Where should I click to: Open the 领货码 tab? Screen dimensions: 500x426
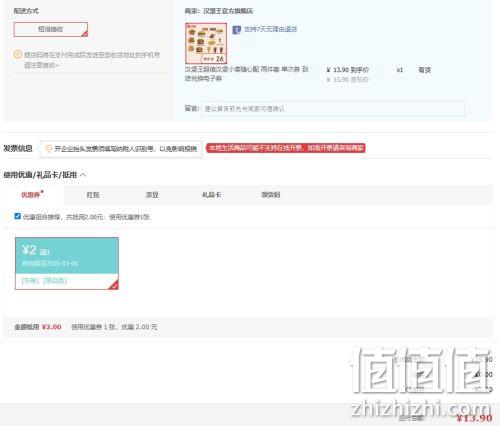pos(271,195)
